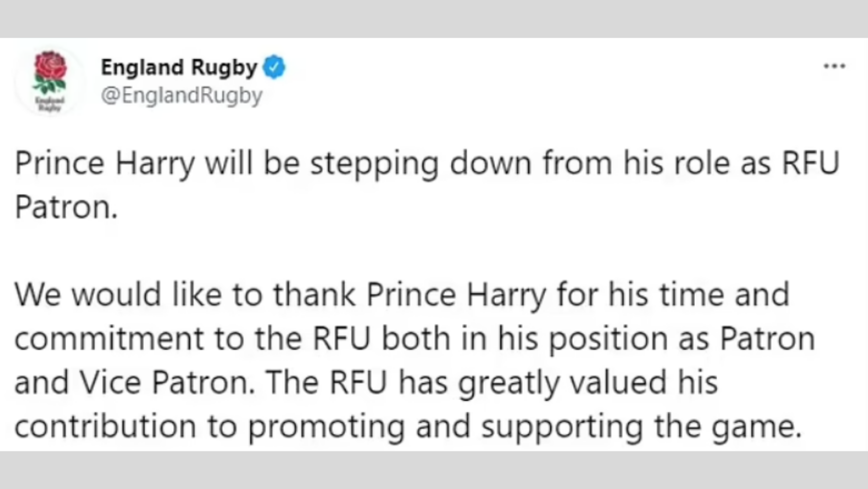Viewport: 868px width, 489px height.
Task: Click "RFU" at the end of the first line
Action: pos(811,163)
